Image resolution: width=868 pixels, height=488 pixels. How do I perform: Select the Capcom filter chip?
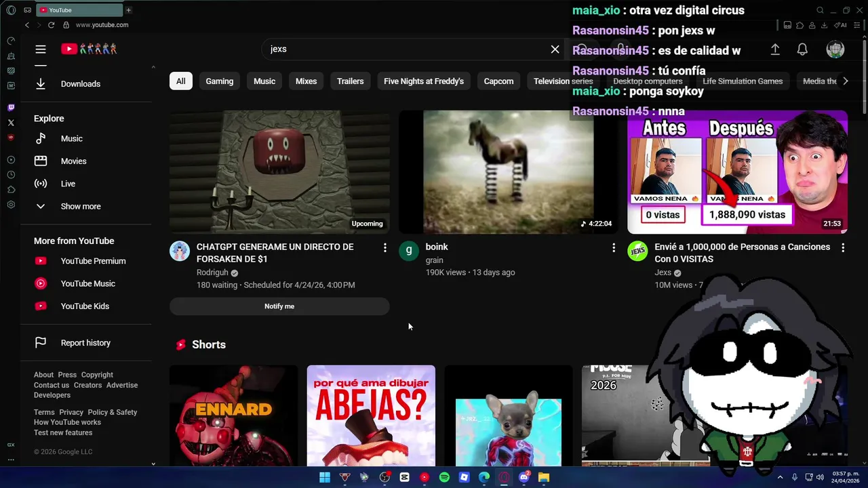coord(498,81)
